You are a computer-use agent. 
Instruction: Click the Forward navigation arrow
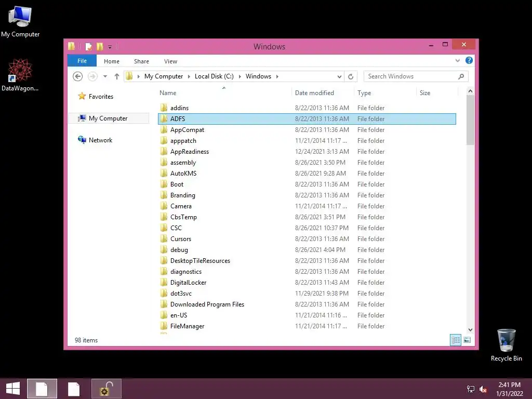click(92, 76)
